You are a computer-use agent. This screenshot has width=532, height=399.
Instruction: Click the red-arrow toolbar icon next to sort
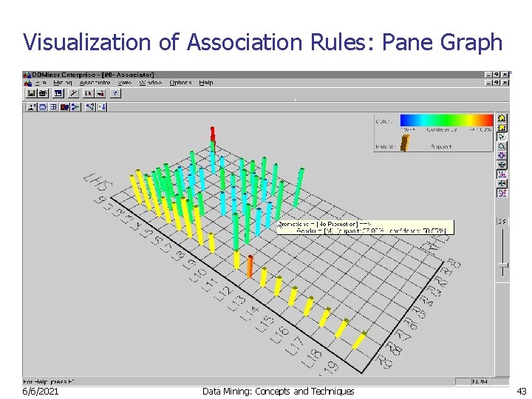[100, 93]
